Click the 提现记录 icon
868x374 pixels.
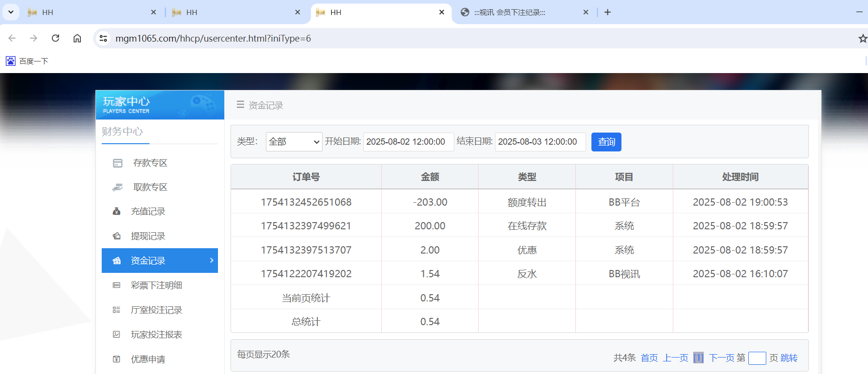(x=116, y=236)
